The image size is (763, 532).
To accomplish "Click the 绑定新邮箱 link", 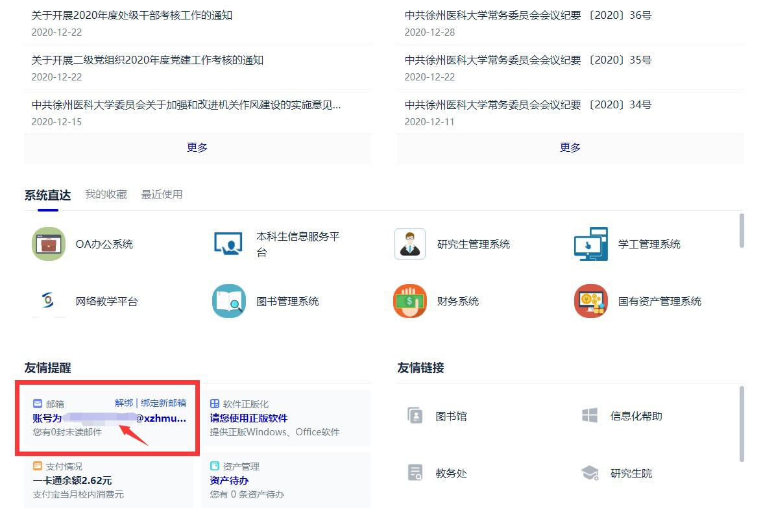I will (x=163, y=403).
